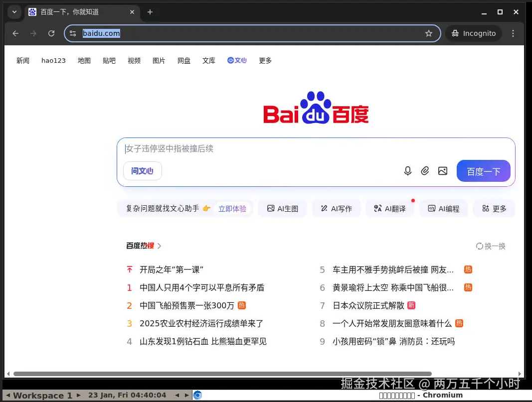The image size is (532, 402).
Task: Open AI生图 tool
Action: click(282, 208)
